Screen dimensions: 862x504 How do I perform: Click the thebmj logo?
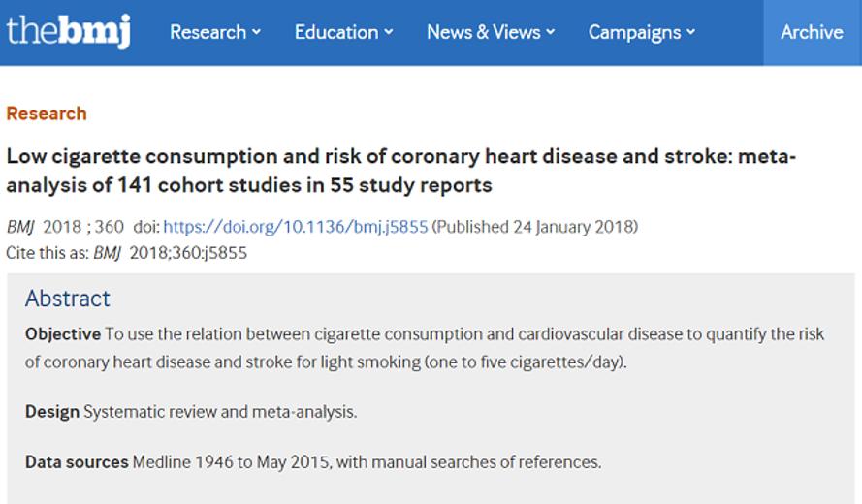click(x=68, y=31)
